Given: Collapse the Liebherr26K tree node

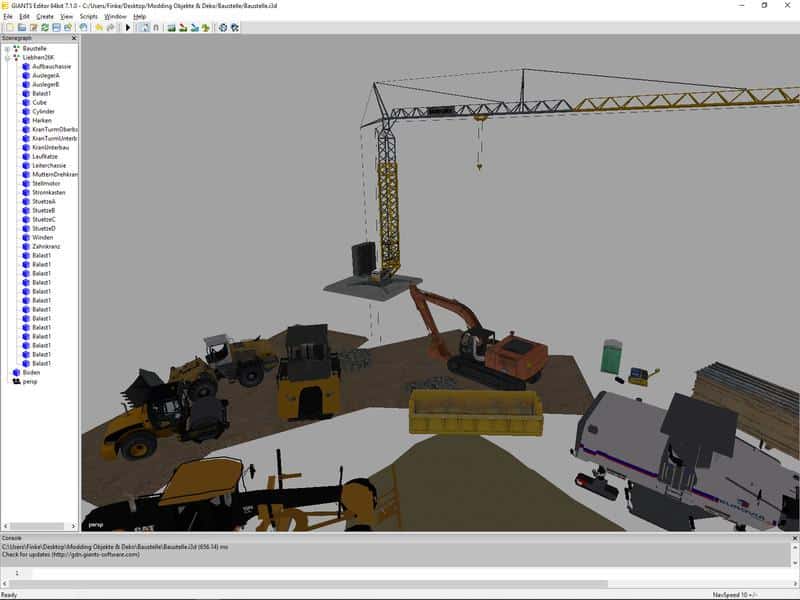Looking at the screenshot, I should click(x=6, y=57).
